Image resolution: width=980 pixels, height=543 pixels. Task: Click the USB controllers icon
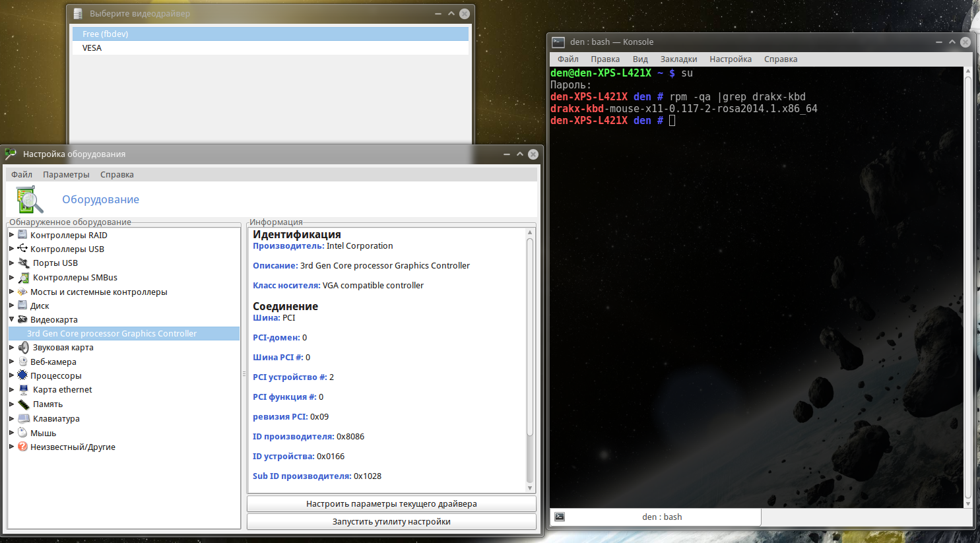point(22,249)
